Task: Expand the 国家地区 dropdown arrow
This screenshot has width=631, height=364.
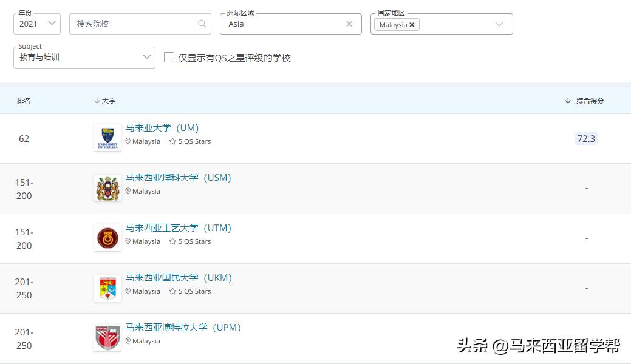Action: pos(499,24)
